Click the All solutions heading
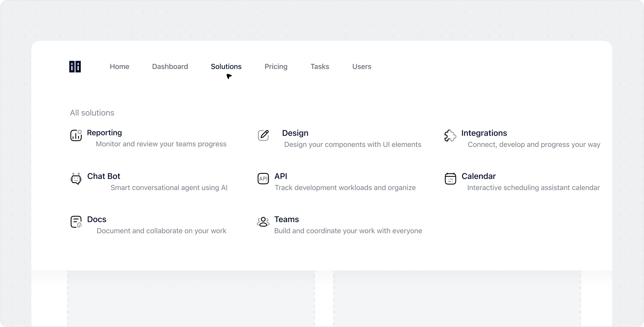Image resolution: width=644 pixels, height=327 pixels. pyautogui.click(x=92, y=113)
